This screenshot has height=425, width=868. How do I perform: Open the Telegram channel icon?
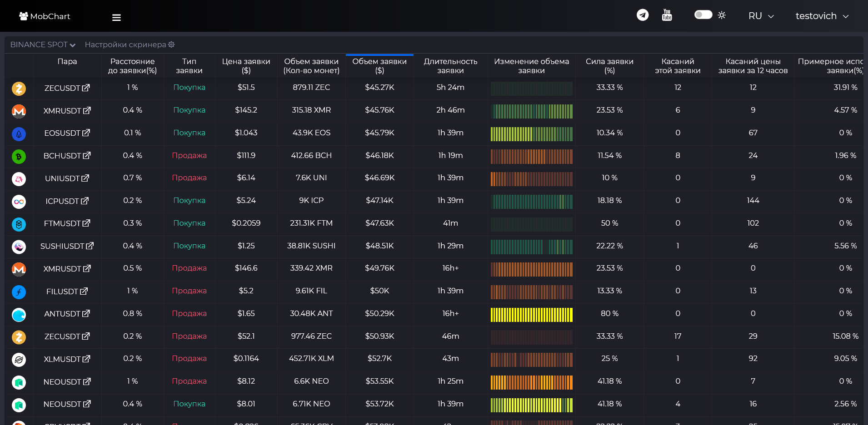coord(643,15)
